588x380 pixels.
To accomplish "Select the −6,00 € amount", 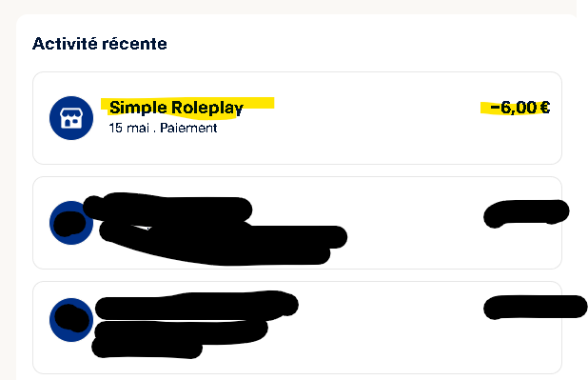I will tap(520, 108).
